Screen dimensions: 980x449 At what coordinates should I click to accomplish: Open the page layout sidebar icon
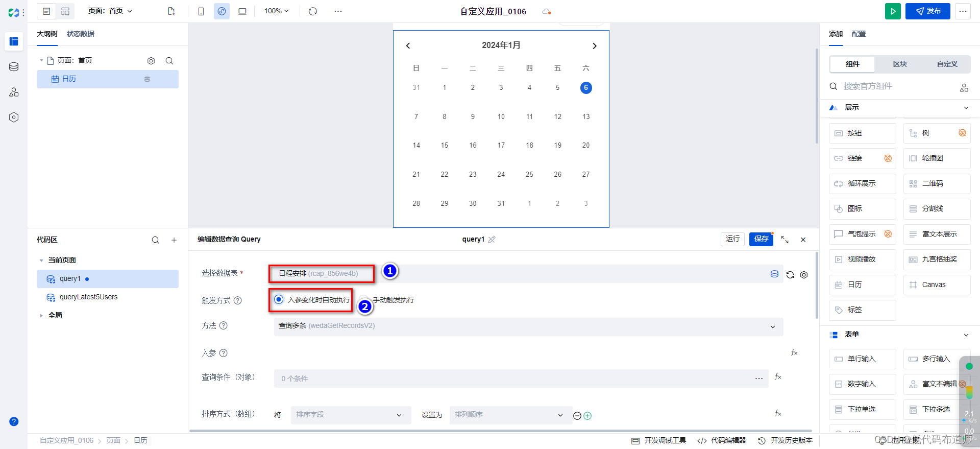pos(14,41)
